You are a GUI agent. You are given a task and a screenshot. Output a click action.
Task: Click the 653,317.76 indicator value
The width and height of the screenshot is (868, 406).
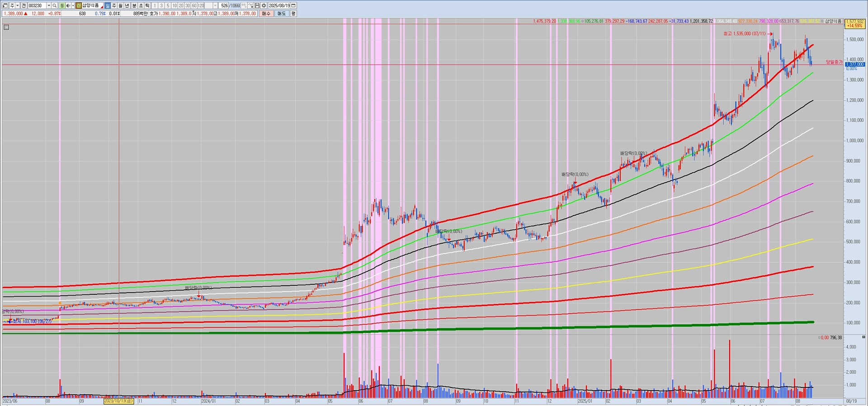click(x=789, y=21)
